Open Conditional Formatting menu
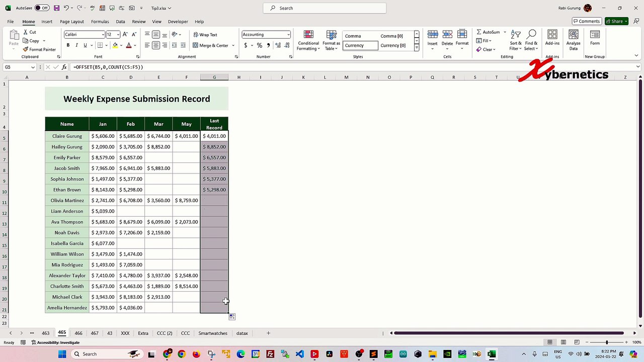This screenshot has height=362, width=644. pyautogui.click(x=308, y=41)
